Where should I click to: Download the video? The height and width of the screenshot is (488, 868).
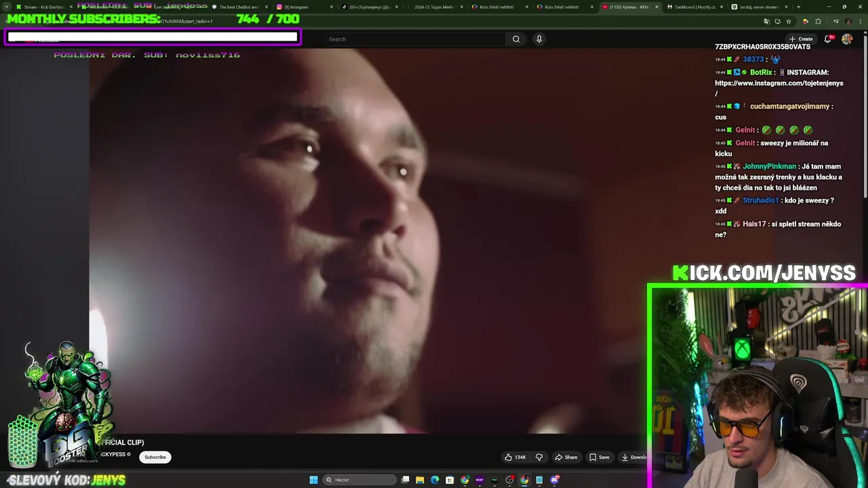(x=633, y=457)
